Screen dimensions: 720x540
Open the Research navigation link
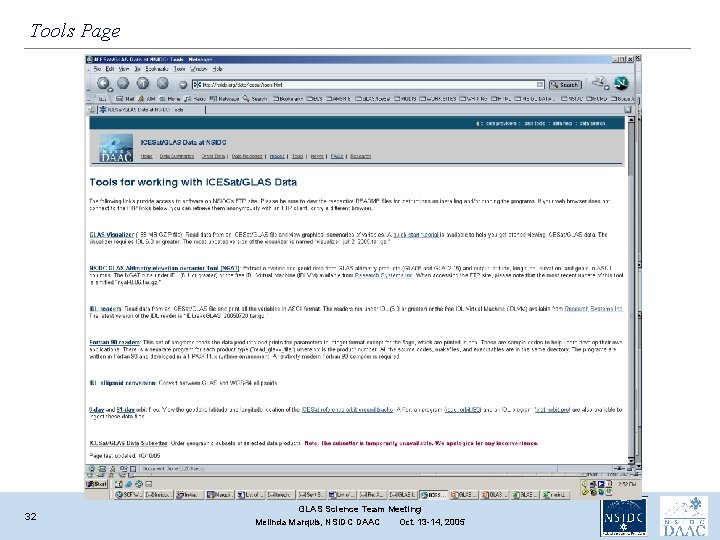pos(360,156)
